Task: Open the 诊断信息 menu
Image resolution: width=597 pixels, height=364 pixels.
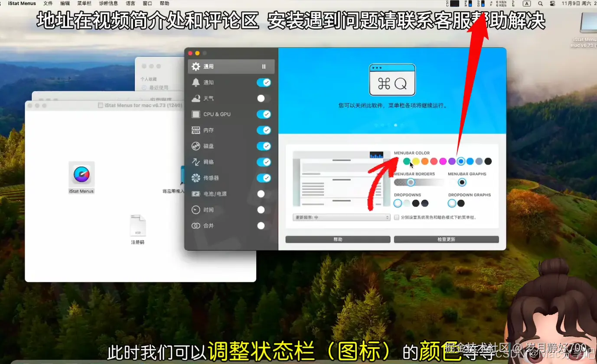Action: [x=108, y=3]
